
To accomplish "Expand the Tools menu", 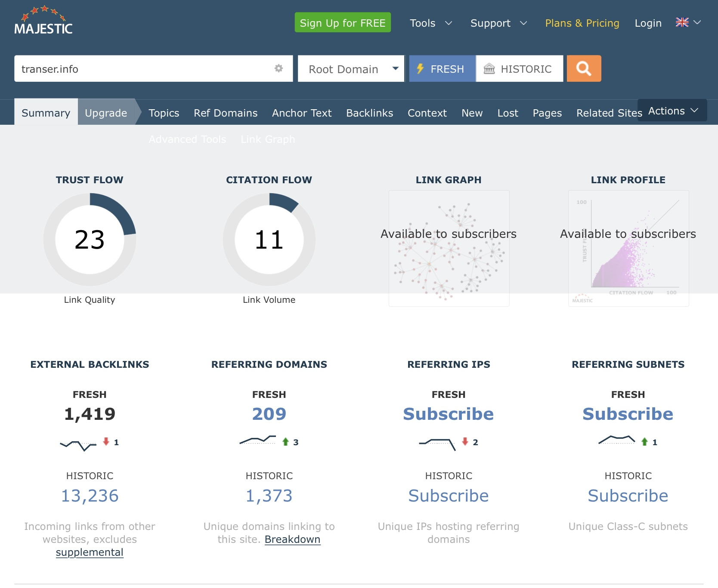I will coord(430,23).
